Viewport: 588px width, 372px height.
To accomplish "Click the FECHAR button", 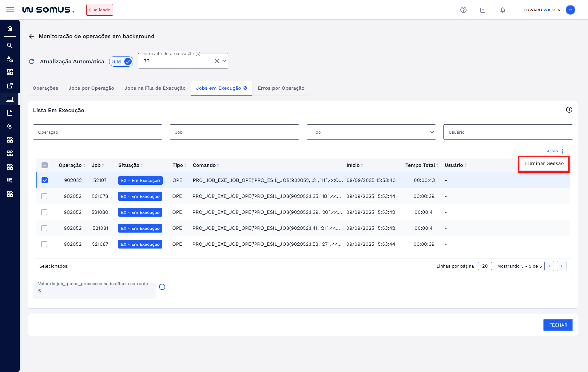I will (558, 325).
